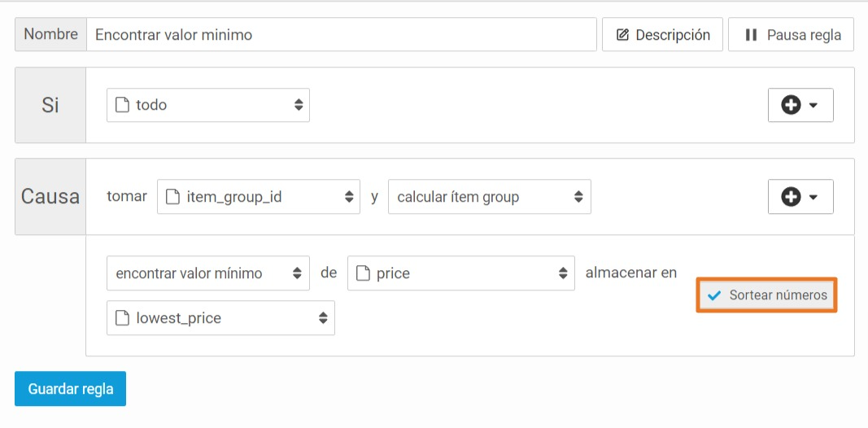This screenshot has width=868, height=428.
Task: Click the plus circle icon in Si row
Action: tap(791, 105)
